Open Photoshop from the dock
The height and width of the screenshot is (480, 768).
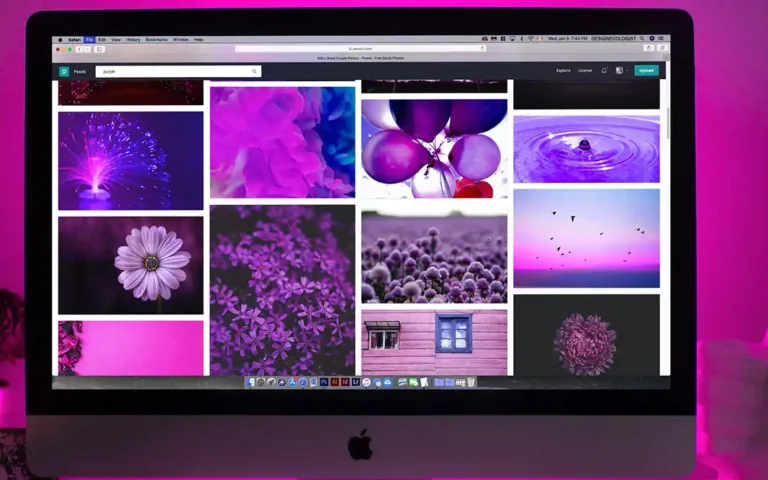tap(324, 382)
